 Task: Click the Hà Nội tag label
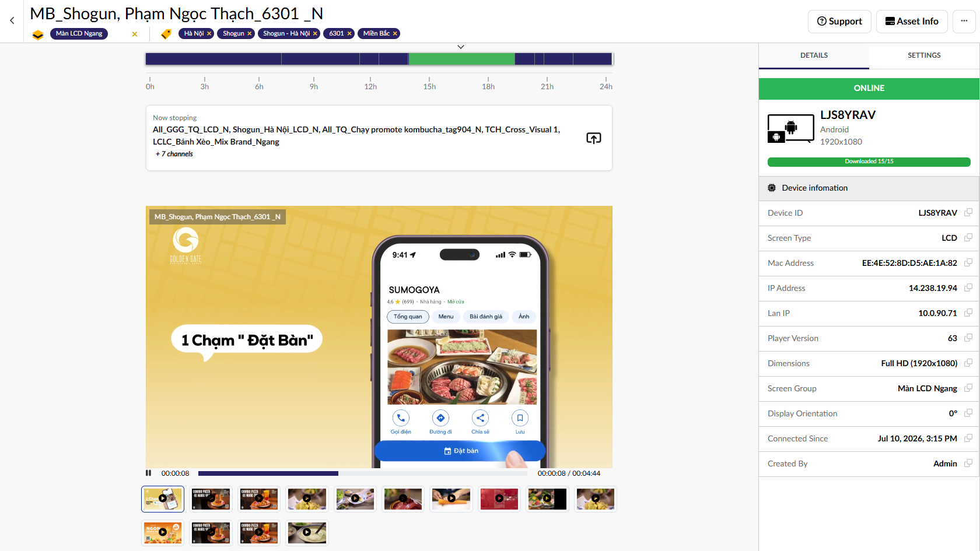pos(194,34)
